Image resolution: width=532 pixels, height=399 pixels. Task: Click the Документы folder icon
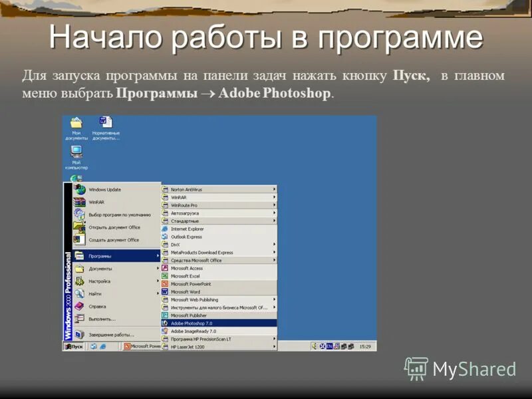click(79, 269)
